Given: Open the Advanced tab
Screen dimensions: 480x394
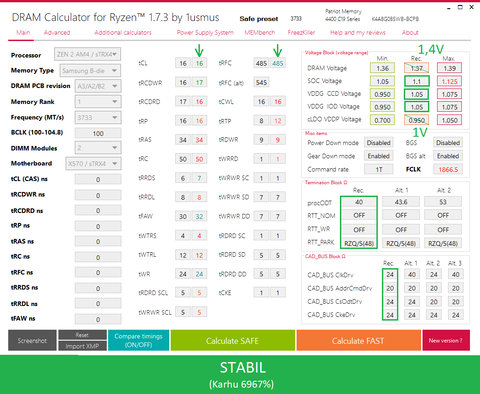Looking at the screenshot, I should pyautogui.click(x=57, y=32).
